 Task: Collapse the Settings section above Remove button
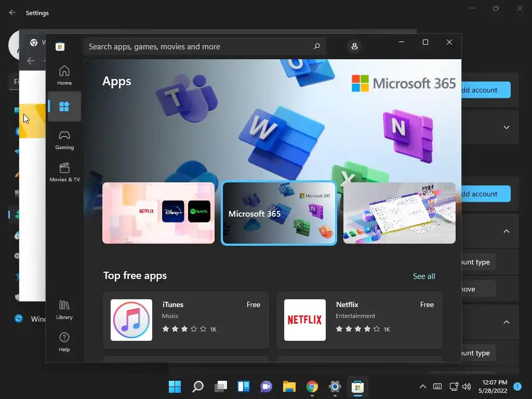pos(506,231)
